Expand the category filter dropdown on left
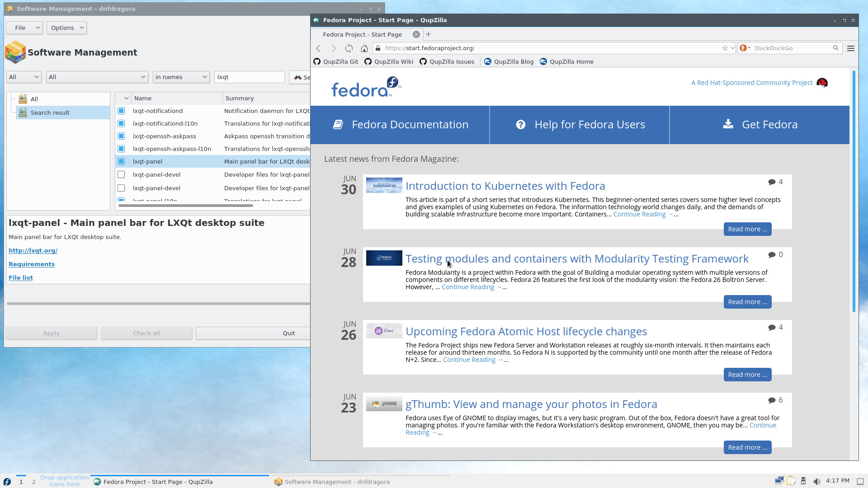 (x=24, y=76)
